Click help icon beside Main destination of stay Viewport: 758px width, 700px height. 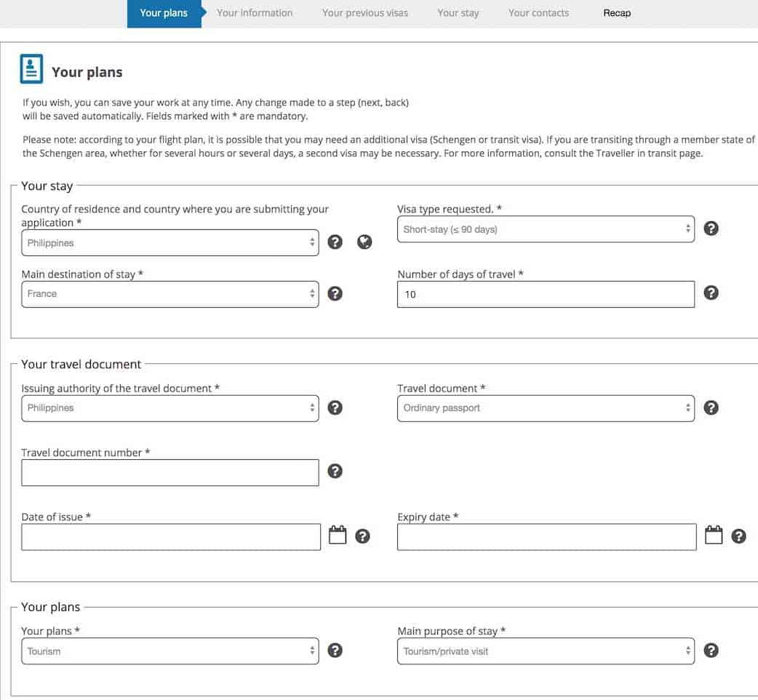pos(335,294)
